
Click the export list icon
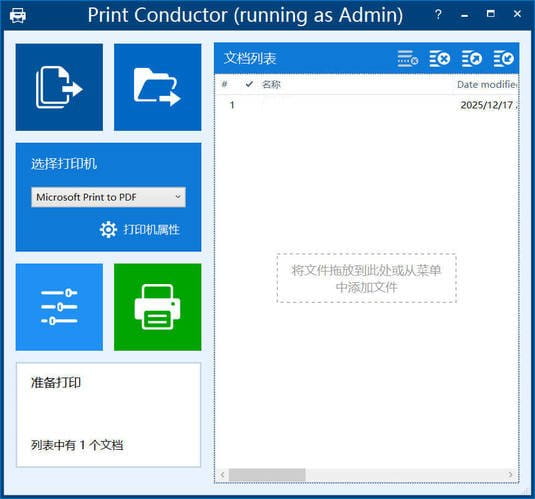(x=472, y=59)
